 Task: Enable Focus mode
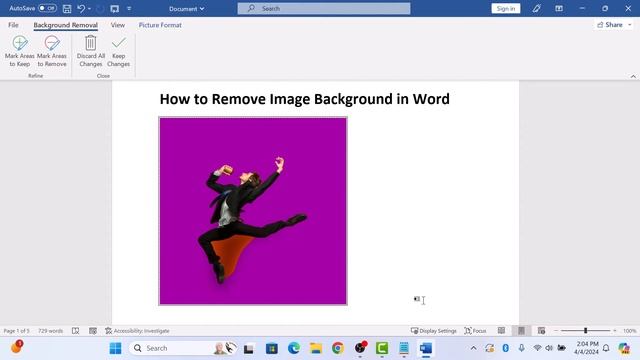click(x=475, y=331)
